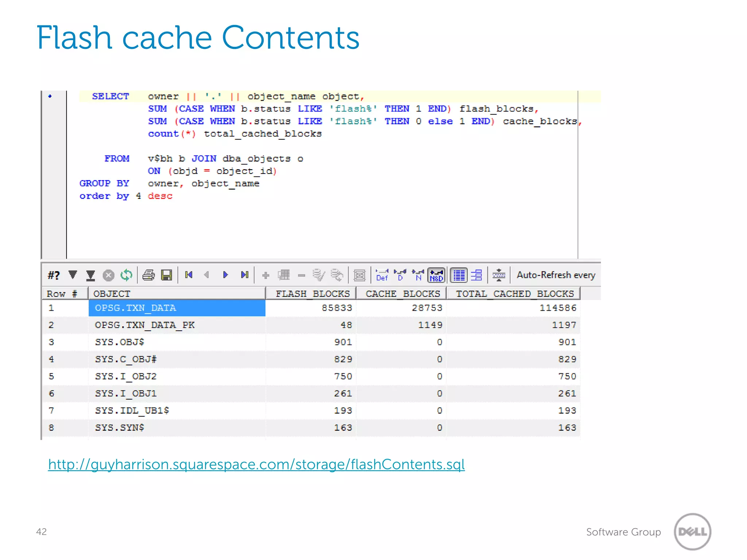Click the 85833 flash blocks value
This screenshot has width=747, height=560.
coord(337,308)
